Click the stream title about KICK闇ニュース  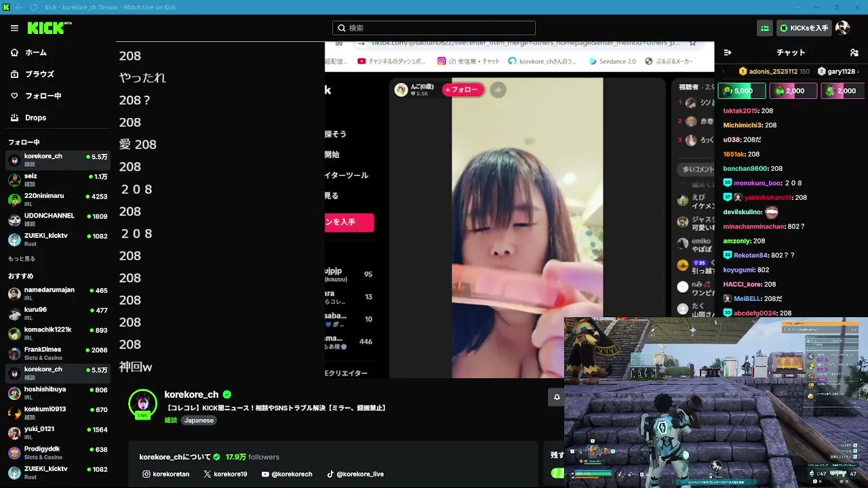click(x=276, y=408)
